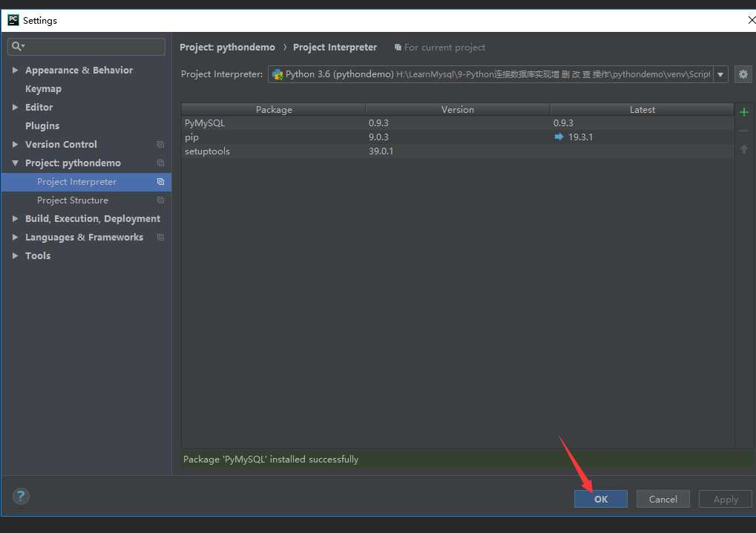Click the search magnifier icon

[x=17, y=46]
